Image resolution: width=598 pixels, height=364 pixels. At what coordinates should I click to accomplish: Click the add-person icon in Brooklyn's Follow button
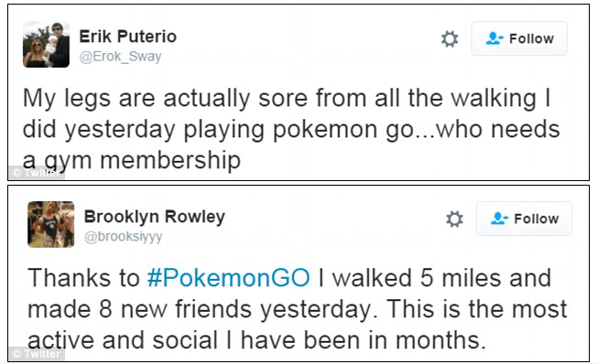tap(499, 219)
